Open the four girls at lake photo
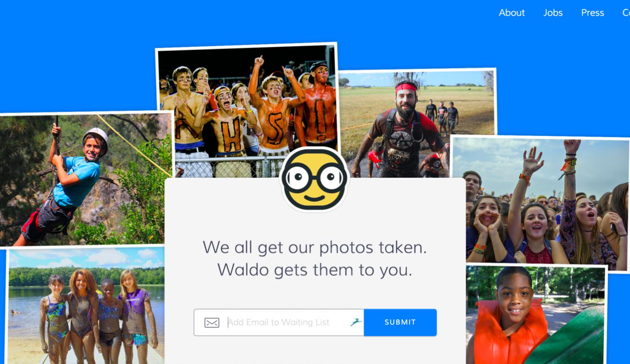Screen dimensions: 630x364 pyautogui.click(x=85, y=306)
